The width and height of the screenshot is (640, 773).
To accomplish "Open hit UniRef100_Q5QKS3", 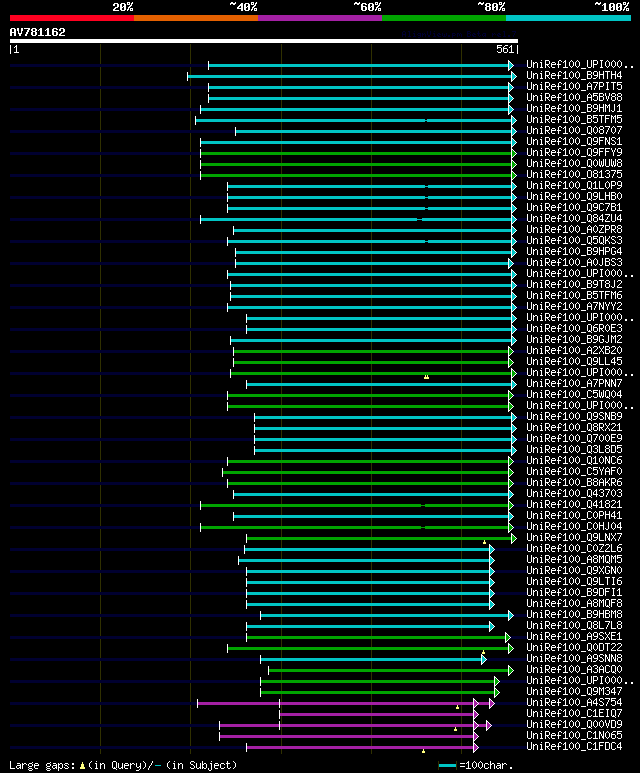I will pos(574,241).
